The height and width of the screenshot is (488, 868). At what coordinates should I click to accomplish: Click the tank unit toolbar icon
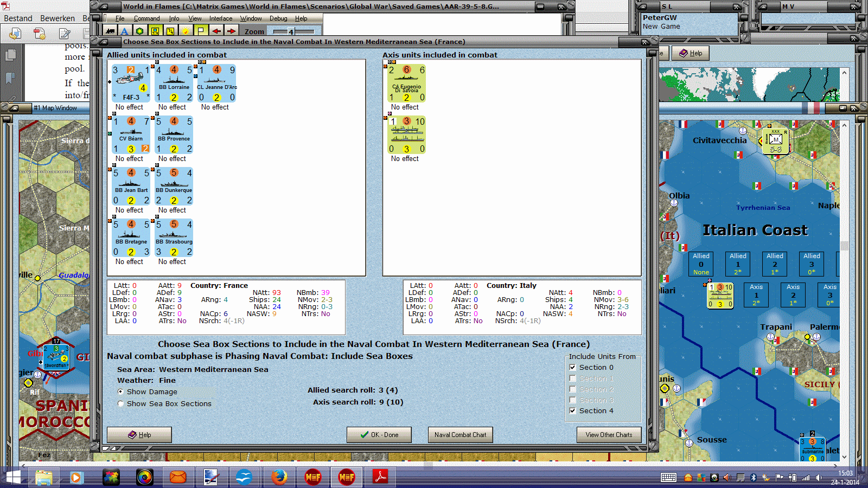coord(110,31)
